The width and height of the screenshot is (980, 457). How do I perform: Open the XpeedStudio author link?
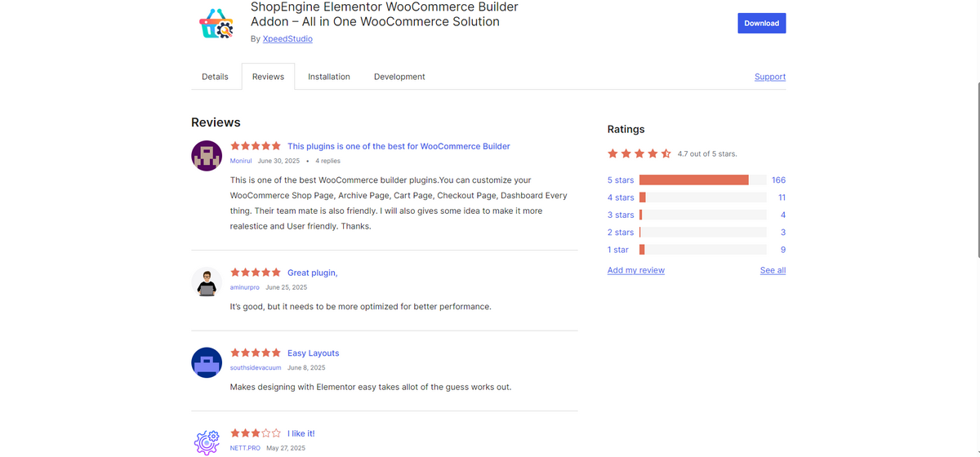pyautogui.click(x=287, y=38)
